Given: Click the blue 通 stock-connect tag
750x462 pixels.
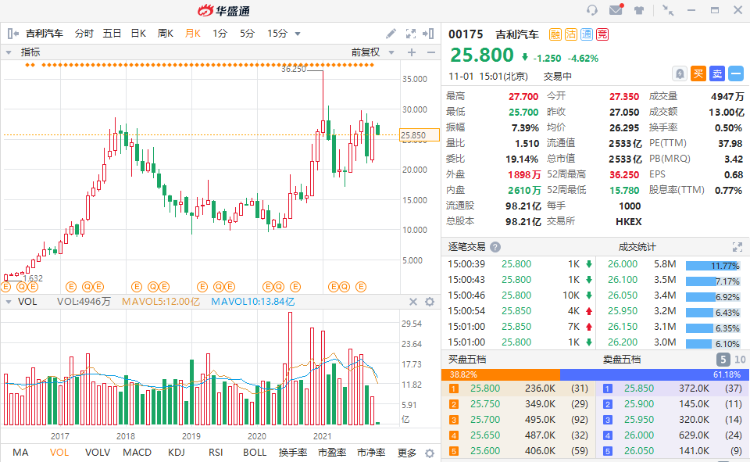Looking at the screenshot, I should click(x=586, y=34).
